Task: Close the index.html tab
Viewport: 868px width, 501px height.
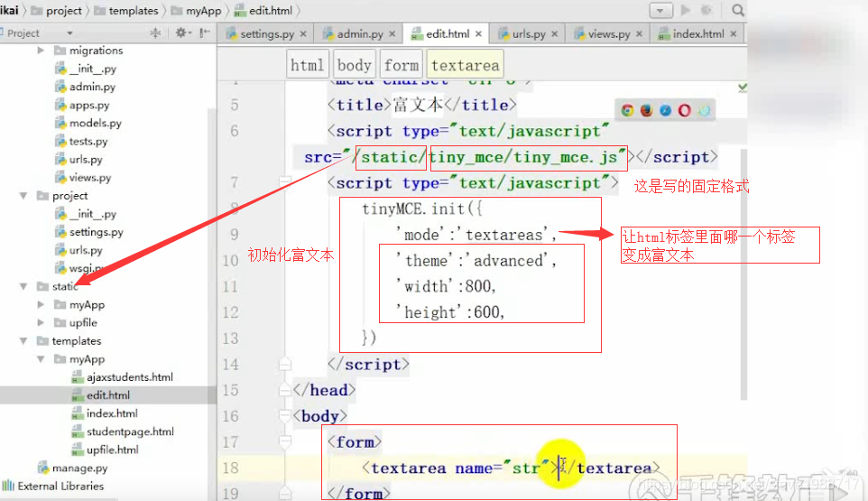Action: click(x=733, y=33)
